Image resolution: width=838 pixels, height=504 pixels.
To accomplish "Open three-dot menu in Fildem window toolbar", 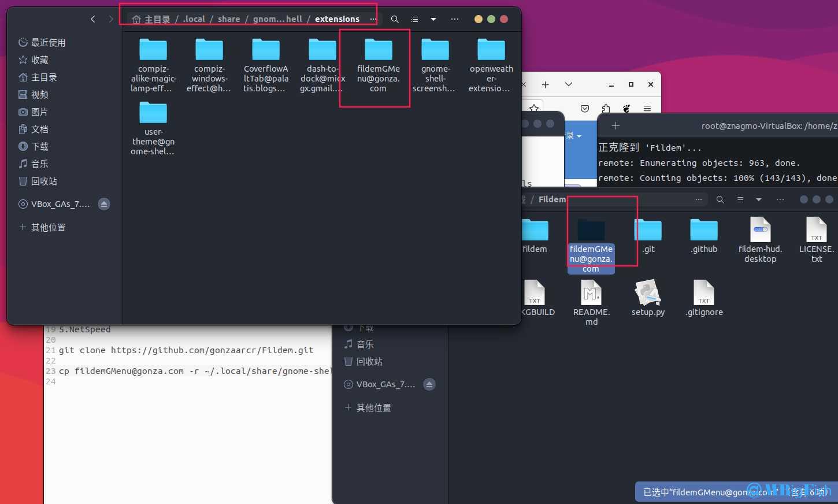I will pyautogui.click(x=780, y=199).
